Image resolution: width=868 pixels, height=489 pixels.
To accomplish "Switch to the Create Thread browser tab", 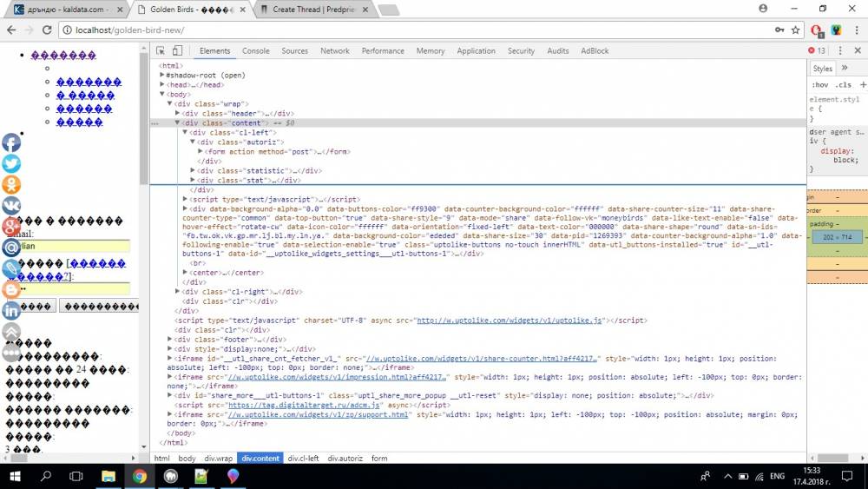I will [x=313, y=10].
